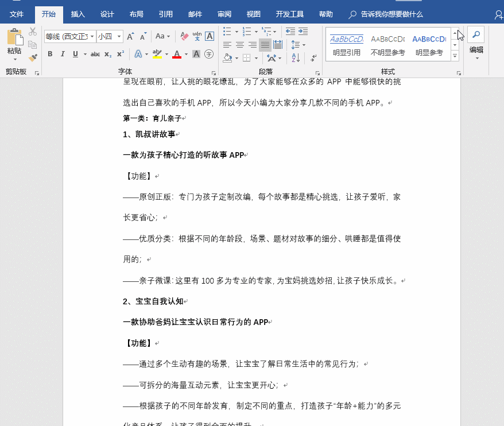Open the 审阅 ribbon tab
This screenshot has width=504, height=426.
click(x=224, y=14)
